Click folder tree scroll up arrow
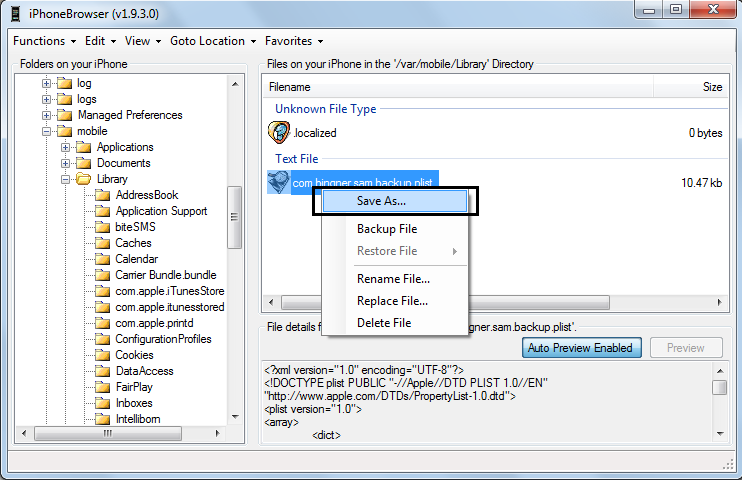This screenshot has width=742, height=480. click(235, 84)
